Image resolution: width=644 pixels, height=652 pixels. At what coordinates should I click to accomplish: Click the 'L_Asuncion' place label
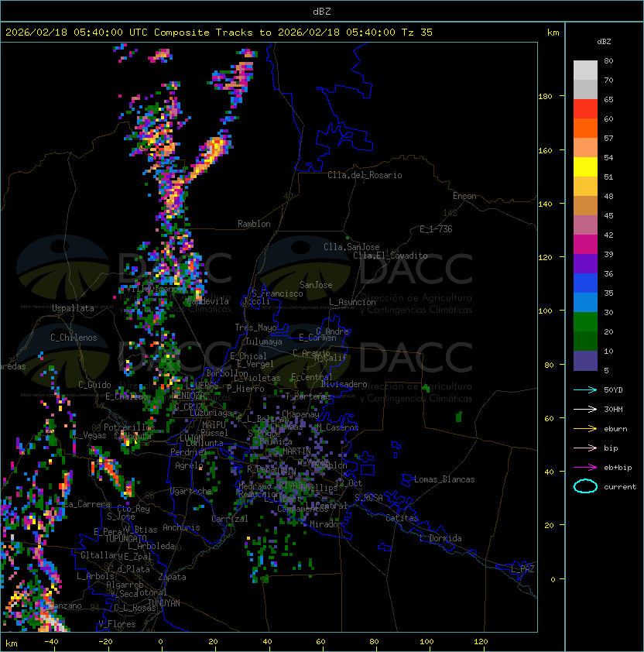coord(352,302)
